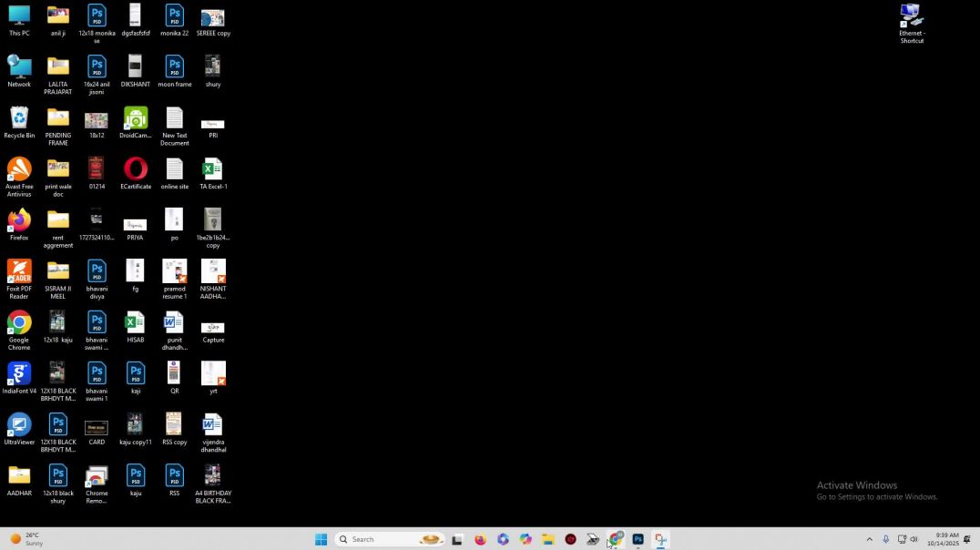Screen dimensions: 980x550
Task: Open the notifications bell in the tray
Action: coord(966,539)
